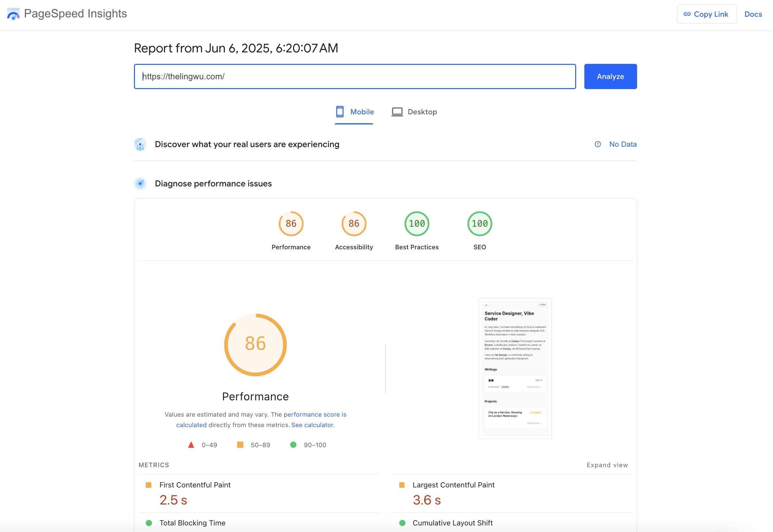Viewport: 773px width, 532px height.
Task: Switch to the Desktop tab
Action: [414, 112]
